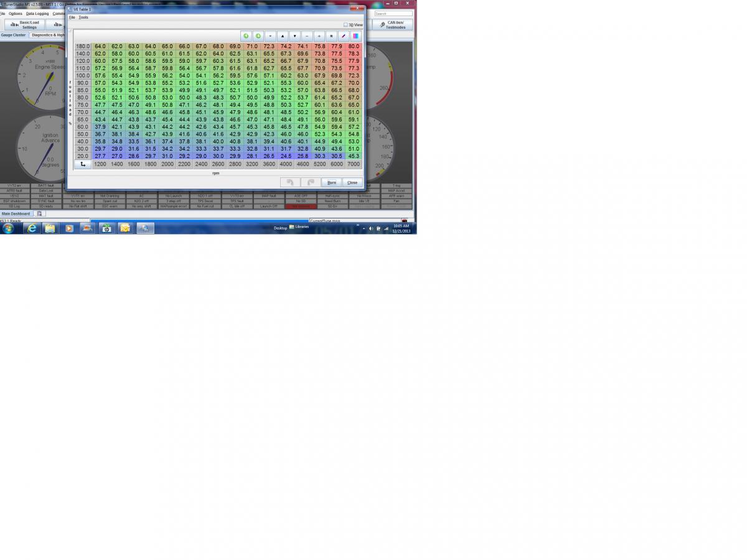The height and width of the screenshot is (560, 747).
Task: Switch to the Diagnostics & High Speed tab
Action: 47,35
